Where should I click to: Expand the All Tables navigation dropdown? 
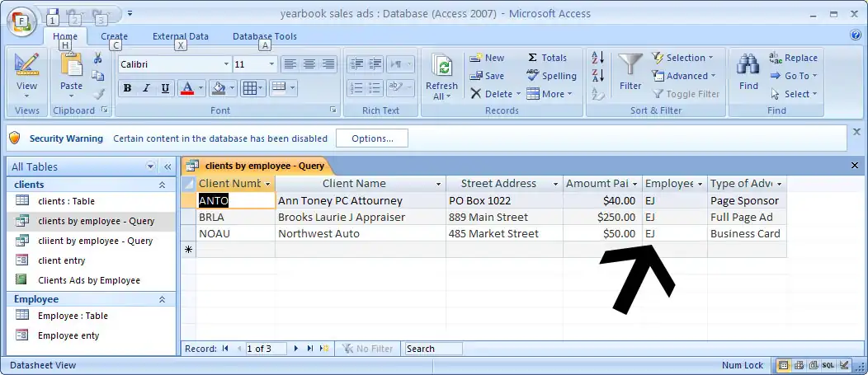pyautogui.click(x=150, y=166)
